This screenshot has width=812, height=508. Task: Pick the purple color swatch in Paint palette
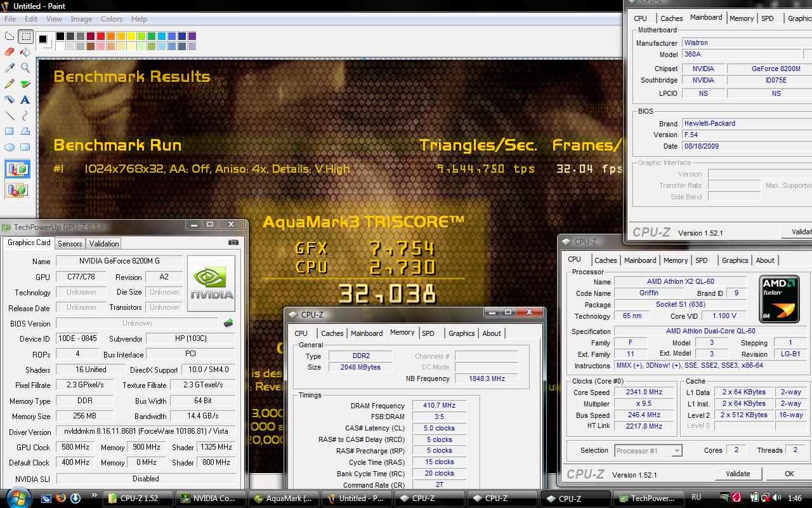[192, 36]
